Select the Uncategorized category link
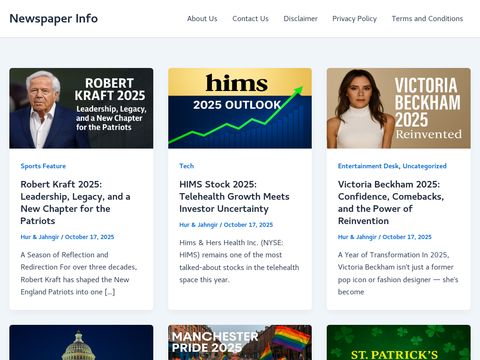480x360 pixels. 425,166
